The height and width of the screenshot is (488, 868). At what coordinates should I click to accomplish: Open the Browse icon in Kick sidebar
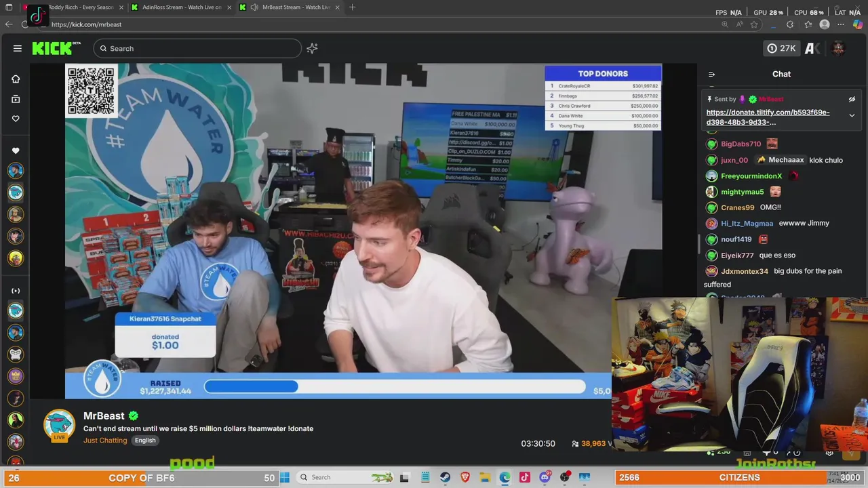[16, 99]
